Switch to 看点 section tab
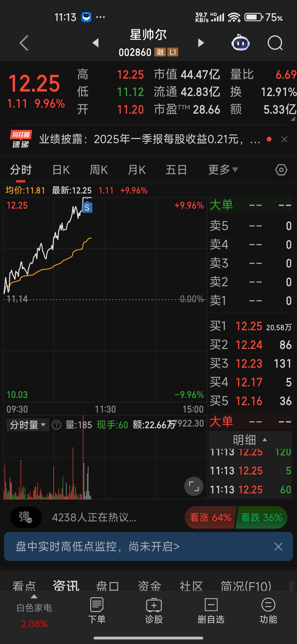Image resolution: width=297 pixels, height=644 pixels. pyautogui.click(x=24, y=586)
